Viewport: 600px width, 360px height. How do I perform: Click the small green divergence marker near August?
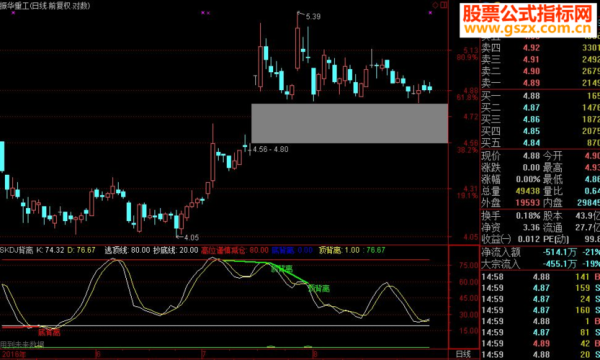coord(308,347)
